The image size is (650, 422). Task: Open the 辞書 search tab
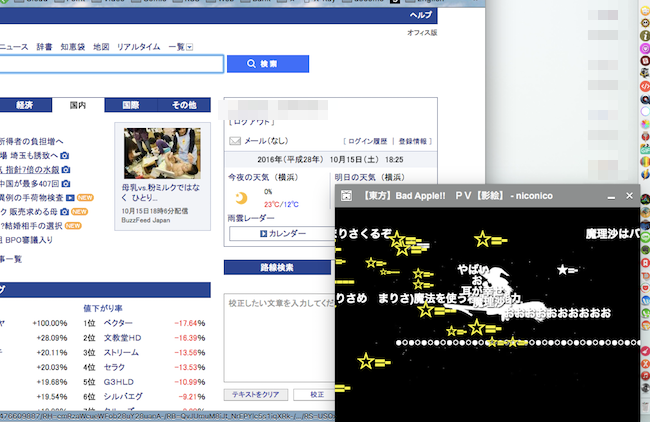44,47
